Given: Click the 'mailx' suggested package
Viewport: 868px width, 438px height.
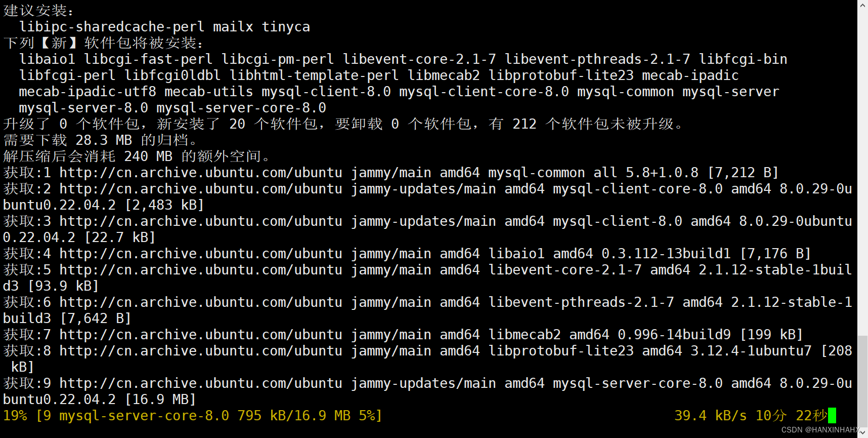Looking at the screenshot, I should (x=233, y=27).
